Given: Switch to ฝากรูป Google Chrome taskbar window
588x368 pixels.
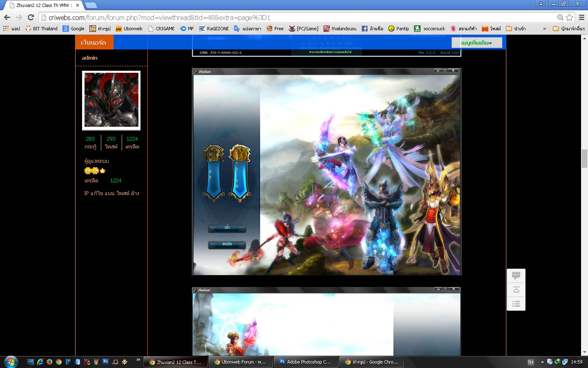Looking at the screenshot, I should click(372, 362).
